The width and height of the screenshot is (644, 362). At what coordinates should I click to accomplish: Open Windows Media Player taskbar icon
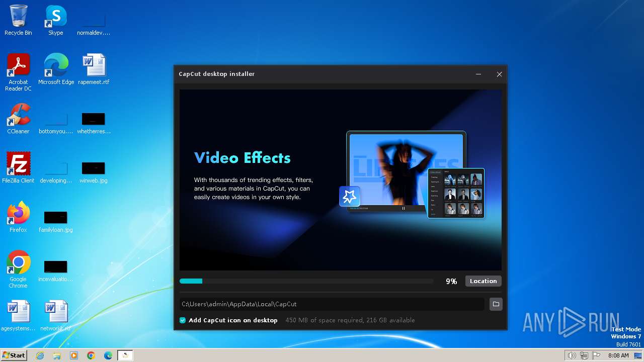[x=74, y=355]
